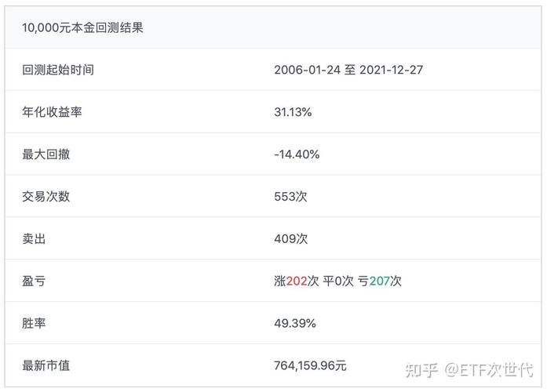Select the 回测起始时间 row label
The height and width of the screenshot is (392, 547).
pos(58,70)
